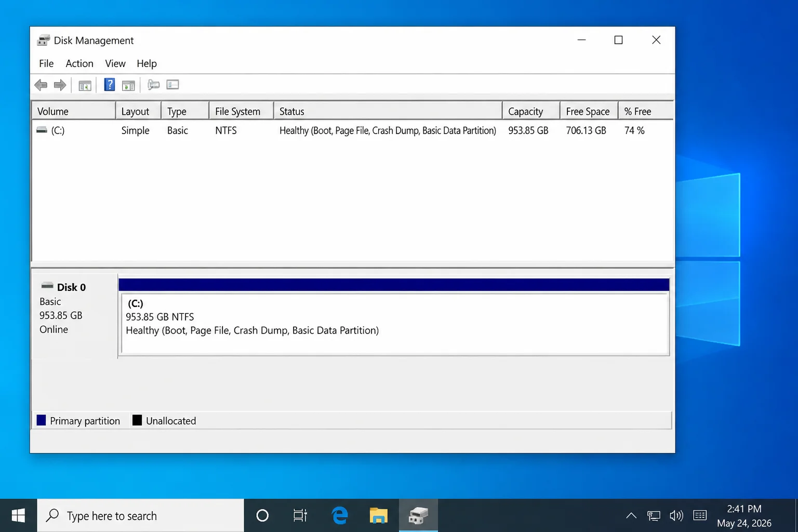Sort by the File System column header

click(242, 111)
